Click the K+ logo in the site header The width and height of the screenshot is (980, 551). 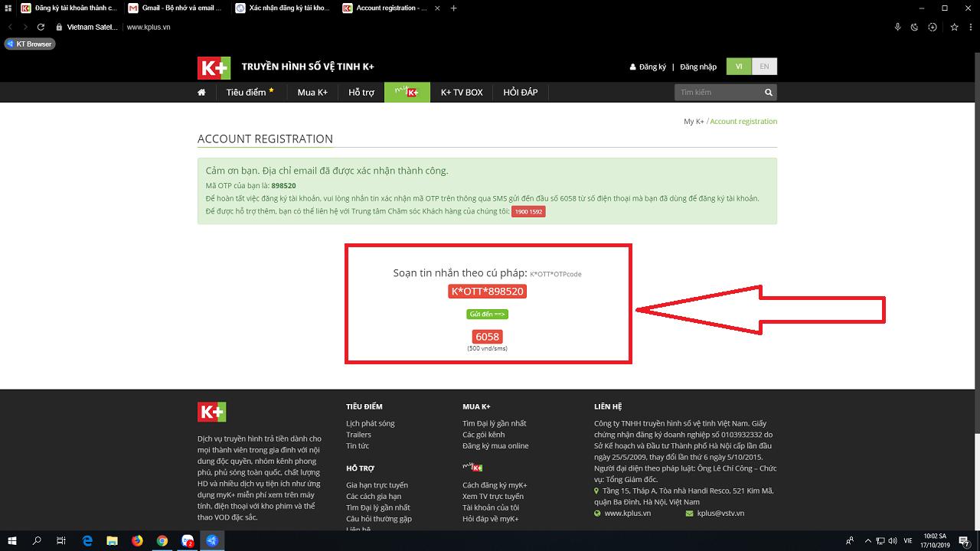point(214,67)
